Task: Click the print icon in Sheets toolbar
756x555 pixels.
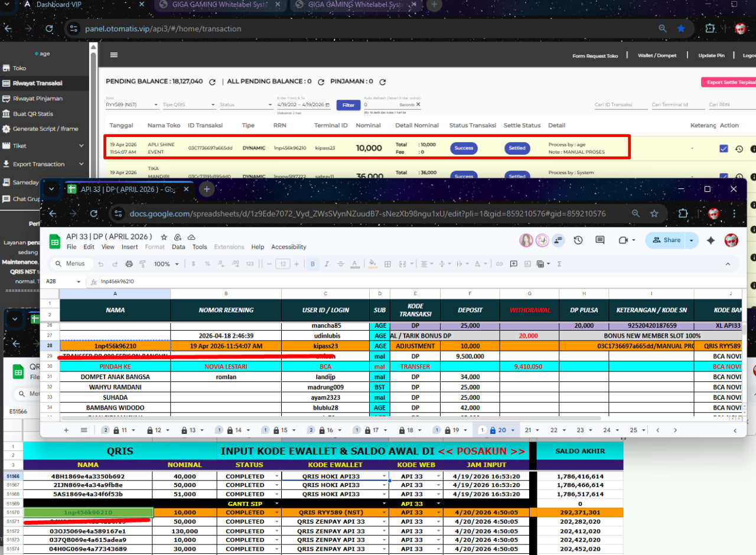Action: pos(129,264)
